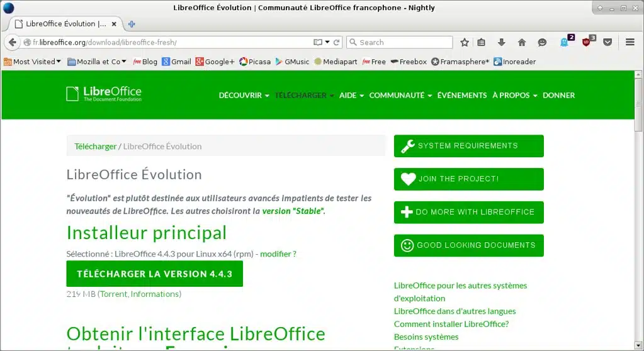Open the ÉVÉNEMENTS page
Screen dimensions: 644x351
click(x=461, y=95)
